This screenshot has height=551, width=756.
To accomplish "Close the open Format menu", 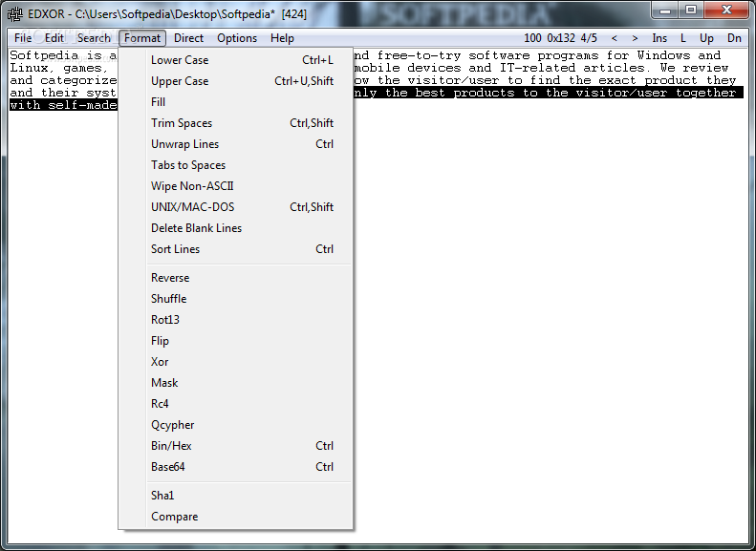I will pyautogui.click(x=142, y=38).
